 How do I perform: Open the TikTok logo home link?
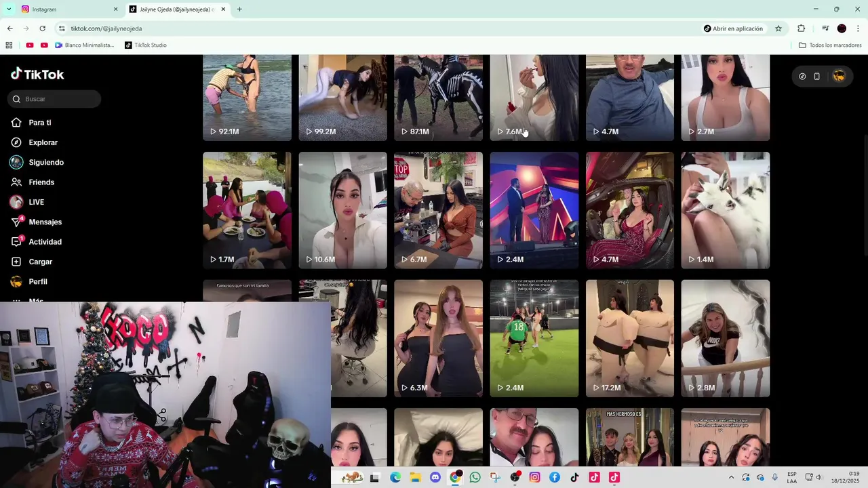pos(37,74)
